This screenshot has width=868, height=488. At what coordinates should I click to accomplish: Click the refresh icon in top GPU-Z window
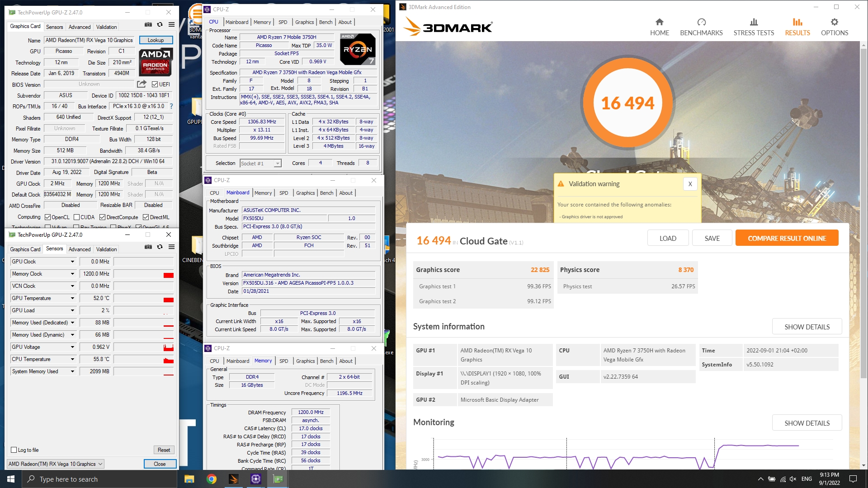point(160,24)
